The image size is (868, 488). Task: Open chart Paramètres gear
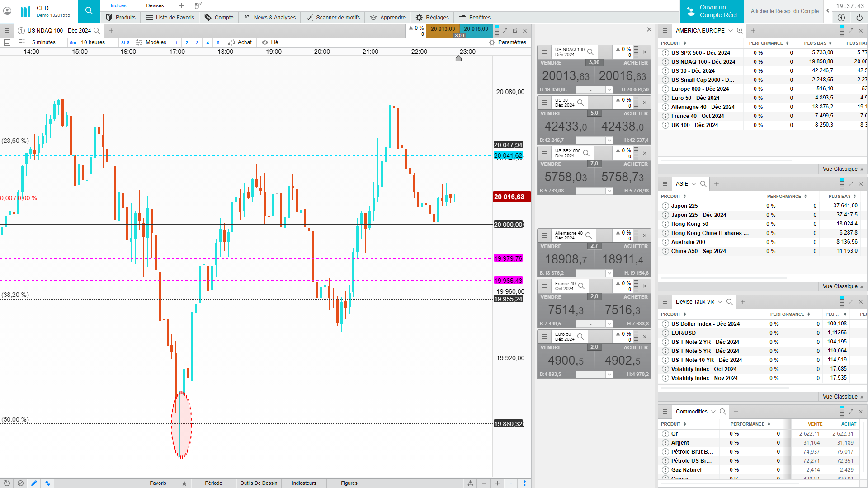click(507, 42)
